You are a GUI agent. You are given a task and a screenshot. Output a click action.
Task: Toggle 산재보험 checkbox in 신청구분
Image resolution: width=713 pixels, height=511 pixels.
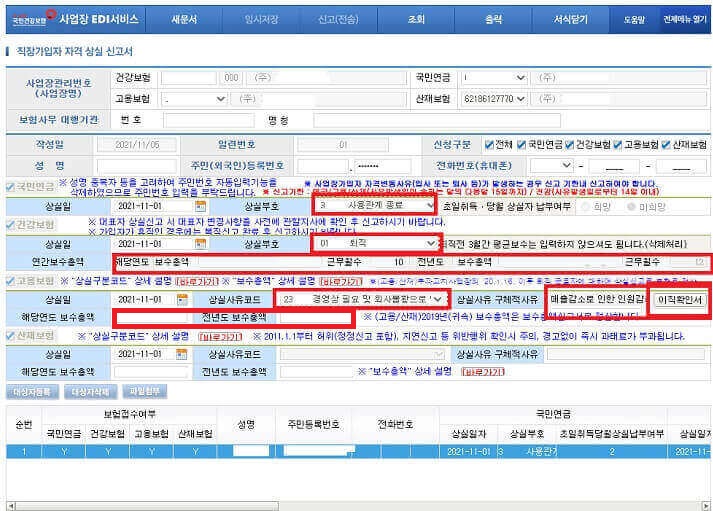click(x=666, y=145)
